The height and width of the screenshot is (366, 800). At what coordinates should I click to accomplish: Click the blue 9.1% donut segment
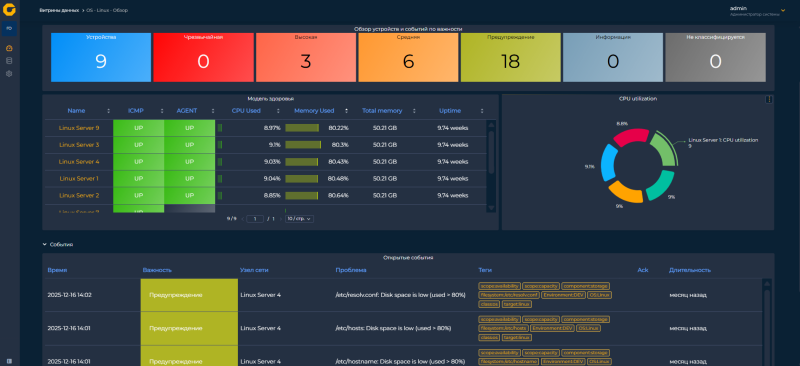click(607, 163)
